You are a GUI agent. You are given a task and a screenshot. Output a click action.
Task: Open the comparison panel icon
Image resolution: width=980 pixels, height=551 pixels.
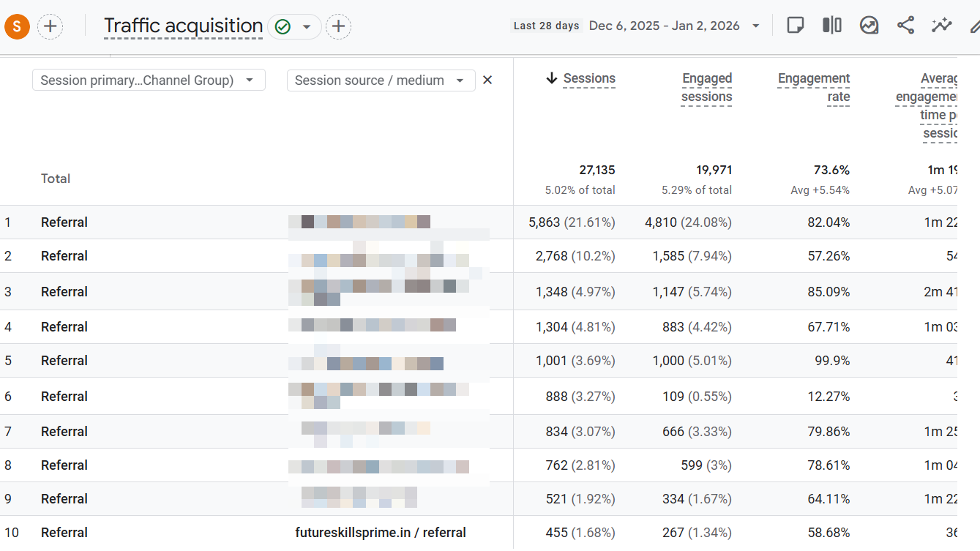[832, 24]
